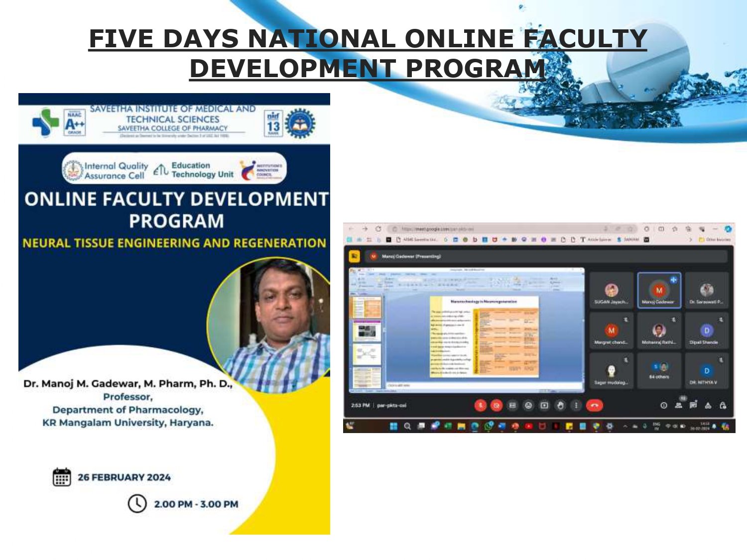This screenshot has width=747, height=560.
Task: Click the 2:53 PM time in Meet
Action: pos(360,406)
